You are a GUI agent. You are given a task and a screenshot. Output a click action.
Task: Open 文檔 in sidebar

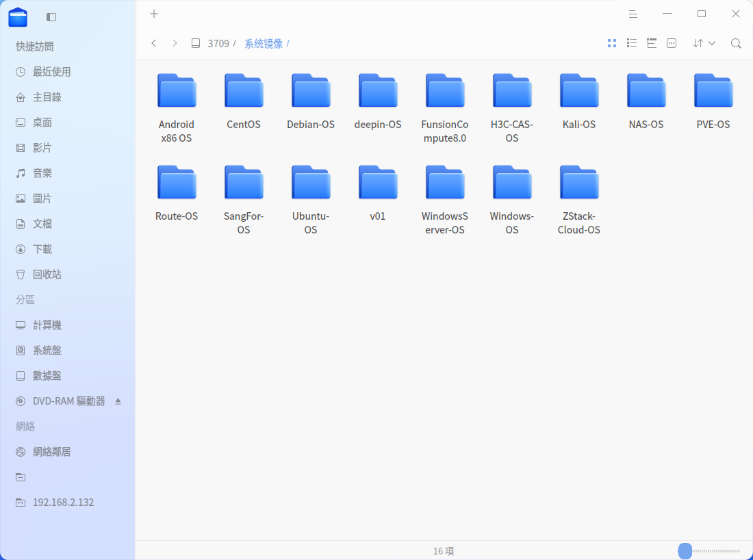[67, 224]
